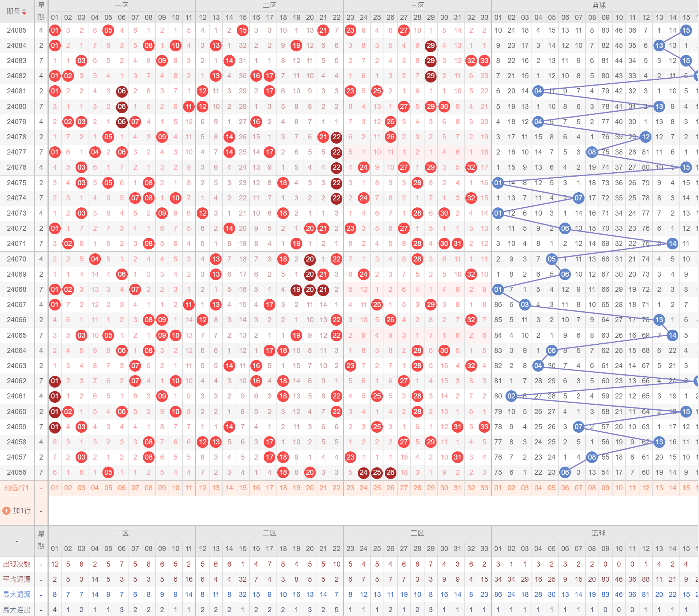
Task: Select number 22 in the 预选行1 row
Action: click(336, 488)
